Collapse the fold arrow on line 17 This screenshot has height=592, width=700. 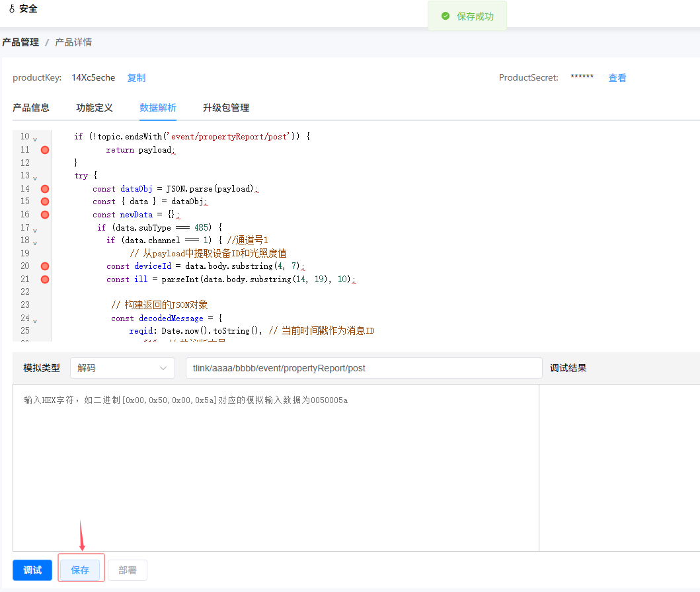(x=35, y=230)
